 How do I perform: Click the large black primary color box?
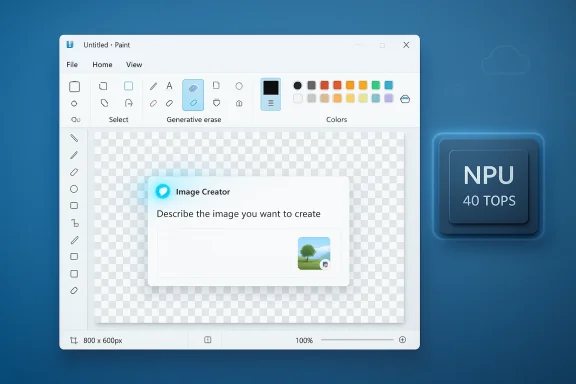click(271, 88)
